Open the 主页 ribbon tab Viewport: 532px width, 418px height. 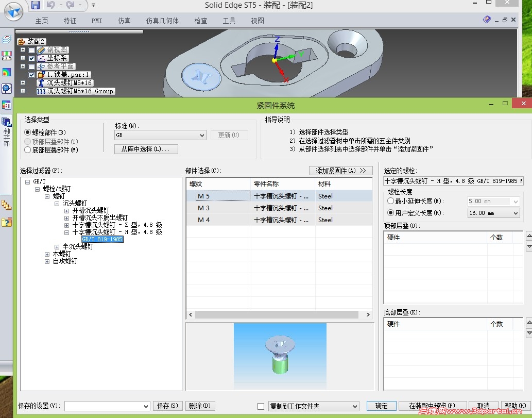pos(42,21)
